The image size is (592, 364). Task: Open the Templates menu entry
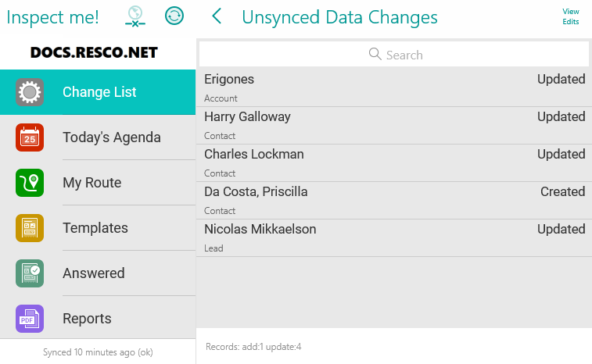click(95, 228)
